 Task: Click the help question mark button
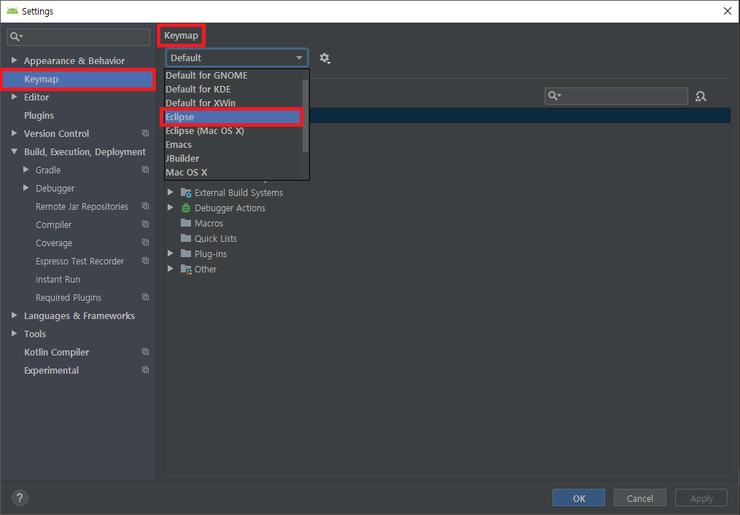tap(20, 497)
